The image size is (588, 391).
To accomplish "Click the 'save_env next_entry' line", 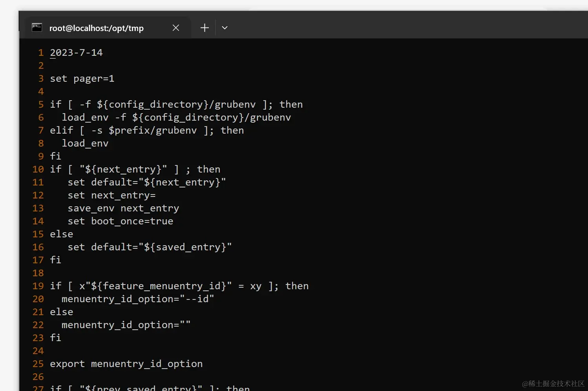I will (x=123, y=208).
